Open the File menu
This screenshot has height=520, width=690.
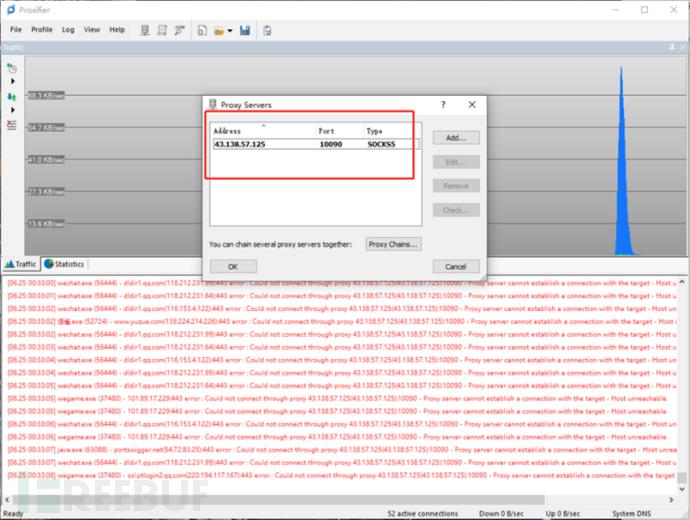(x=16, y=29)
